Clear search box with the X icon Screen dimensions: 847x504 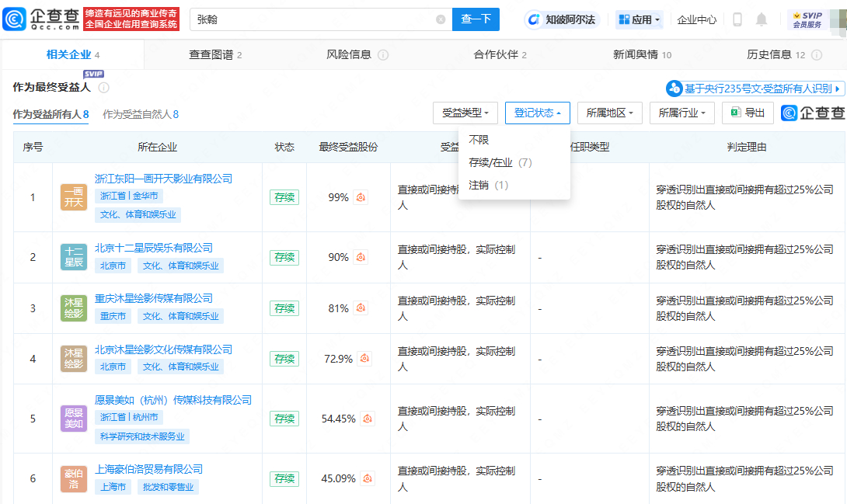coord(441,19)
